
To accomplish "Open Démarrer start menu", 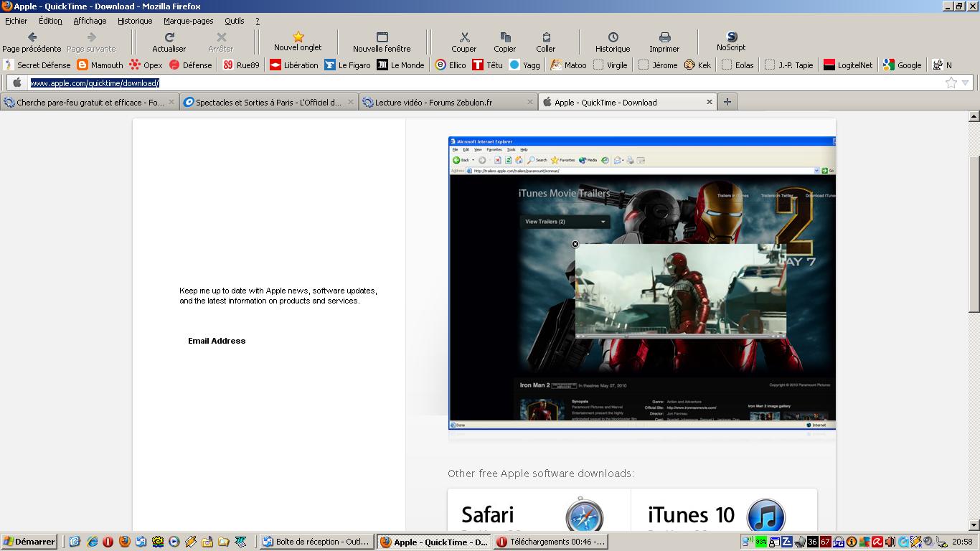I will (x=29, y=542).
